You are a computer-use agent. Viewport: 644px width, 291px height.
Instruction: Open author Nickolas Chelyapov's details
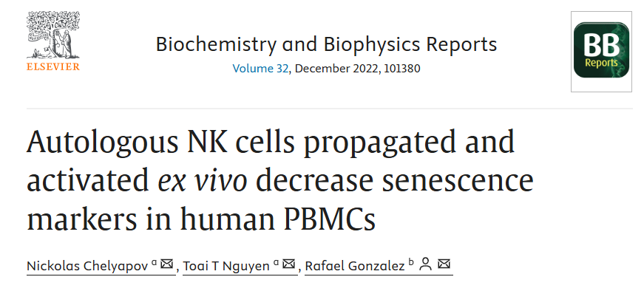coord(87,266)
